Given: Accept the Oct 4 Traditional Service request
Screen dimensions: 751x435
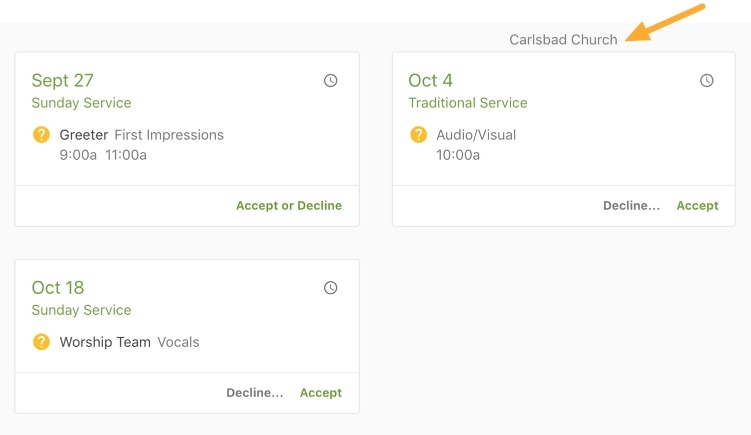Looking at the screenshot, I should coord(697,206).
